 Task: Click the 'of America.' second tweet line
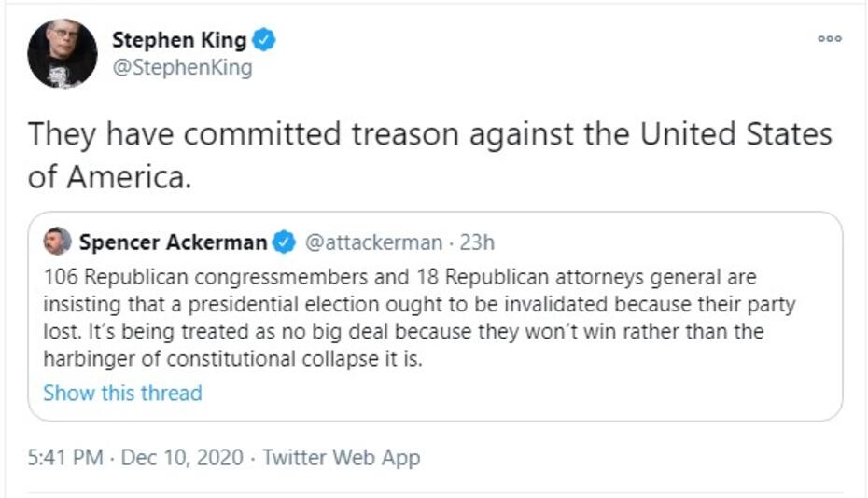pos(109,177)
